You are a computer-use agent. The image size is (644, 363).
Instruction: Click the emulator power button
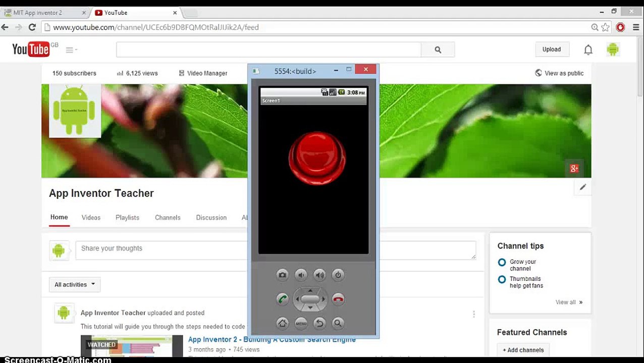point(338,275)
